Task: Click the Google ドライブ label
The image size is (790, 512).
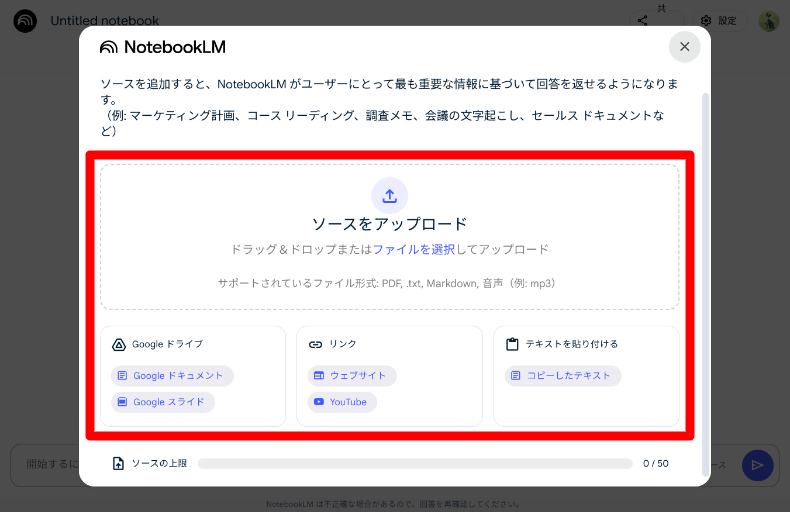Action: [167, 344]
